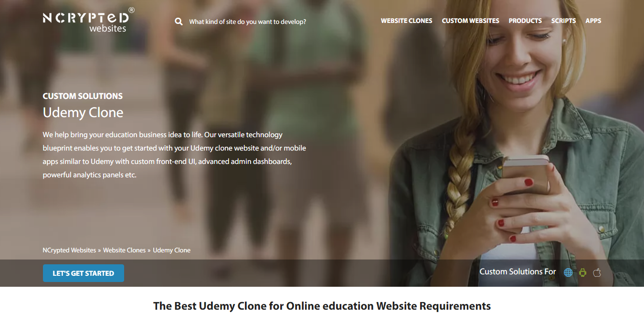Follow the NCrypted Websites breadcrumb link

[x=69, y=250]
